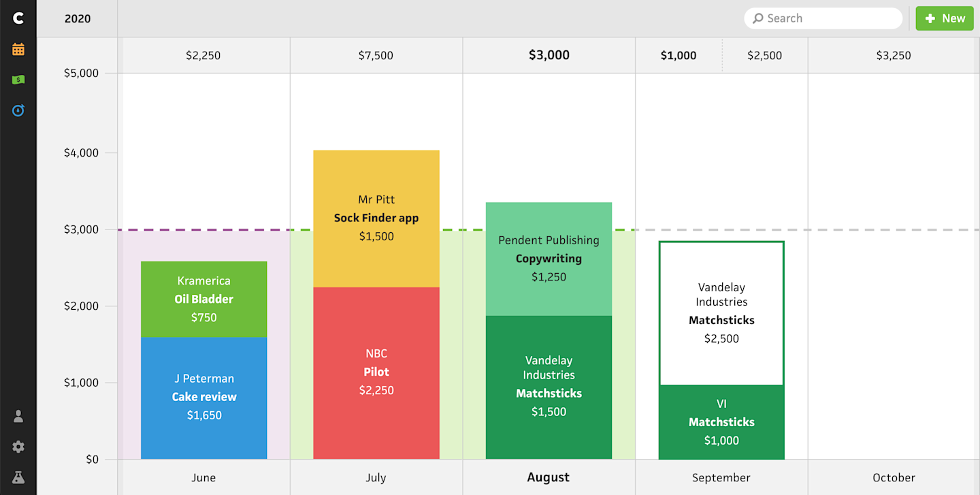This screenshot has height=495, width=980.
Task: Select the Kramerica Oil Bladder block
Action: [x=203, y=300]
